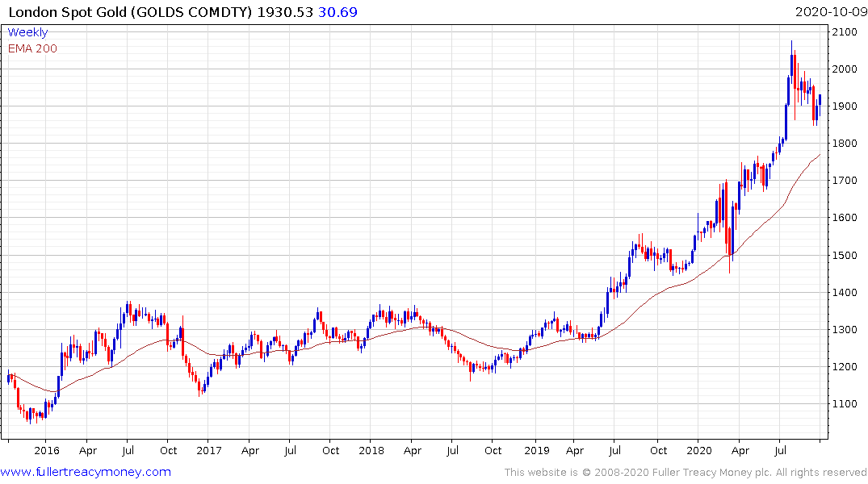Image resolution: width=868 pixels, height=484 pixels.
Task: Click the chart date 2020-10-09
Action: click(831, 12)
